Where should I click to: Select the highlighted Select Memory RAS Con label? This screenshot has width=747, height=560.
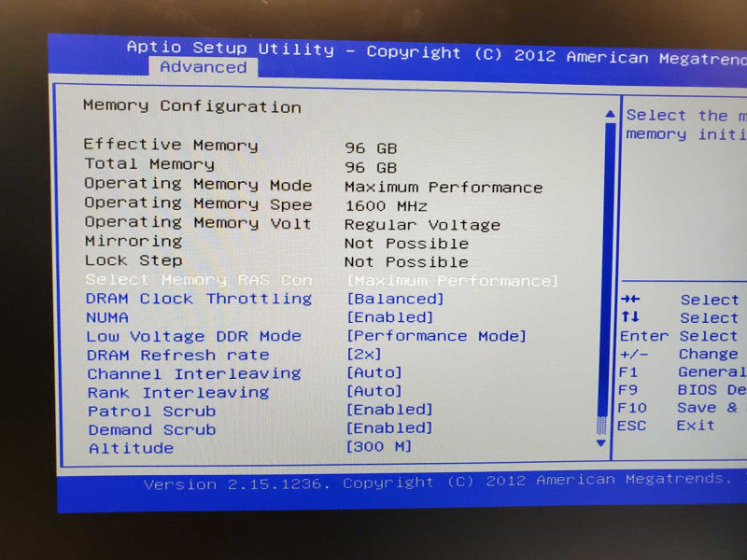tap(199, 280)
